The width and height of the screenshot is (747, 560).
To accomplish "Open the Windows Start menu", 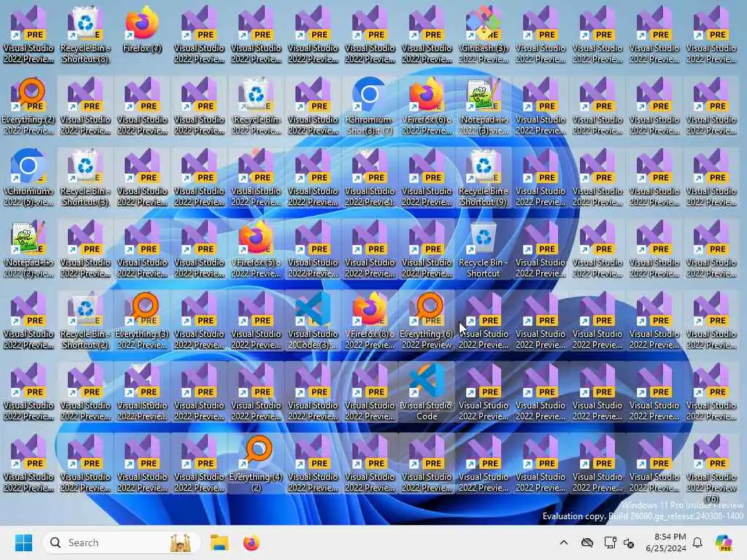I will [23, 542].
